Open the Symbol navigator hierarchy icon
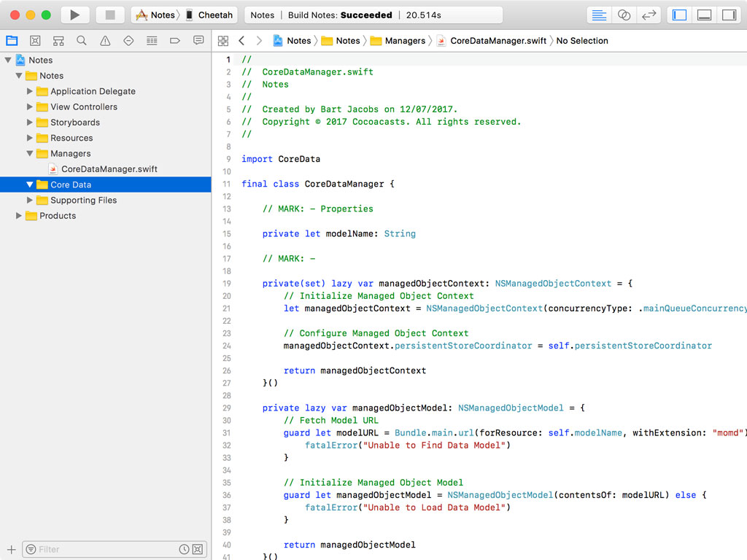This screenshot has width=747, height=560. 58,41
